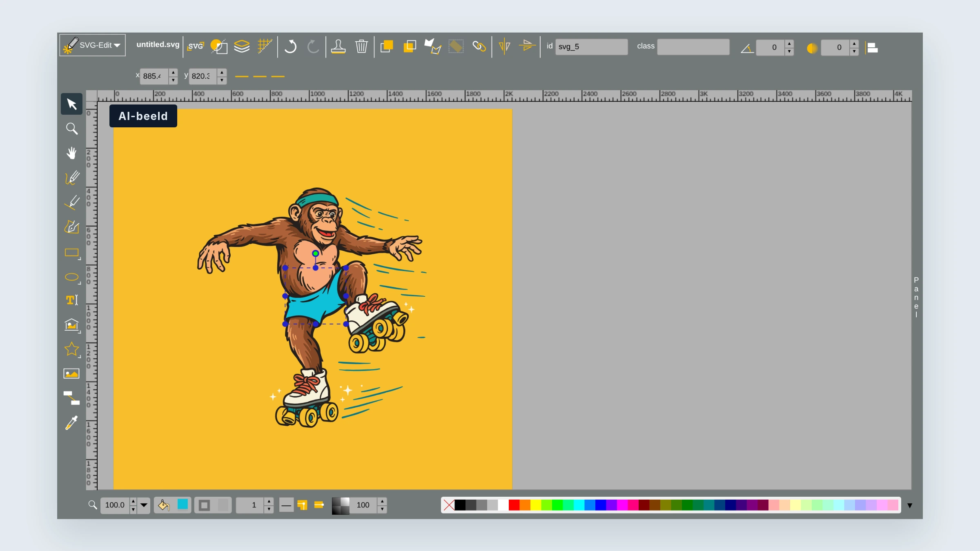Choose the no-color X swatch
This screenshot has height=551, width=980.
(x=449, y=505)
